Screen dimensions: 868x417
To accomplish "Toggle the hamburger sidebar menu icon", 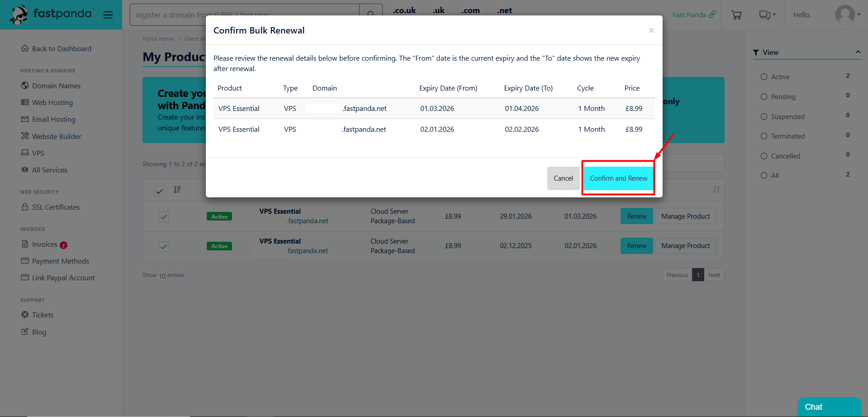I will coord(108,15).
